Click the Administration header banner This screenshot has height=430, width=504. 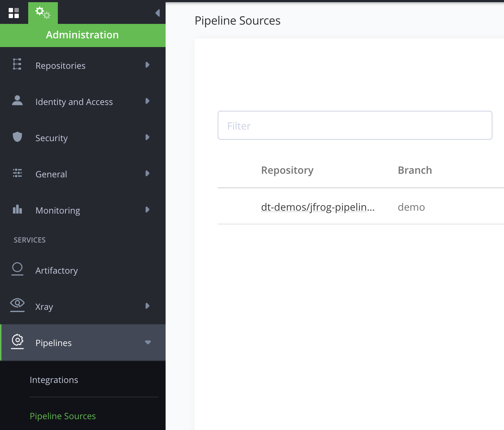pos(82,35)
